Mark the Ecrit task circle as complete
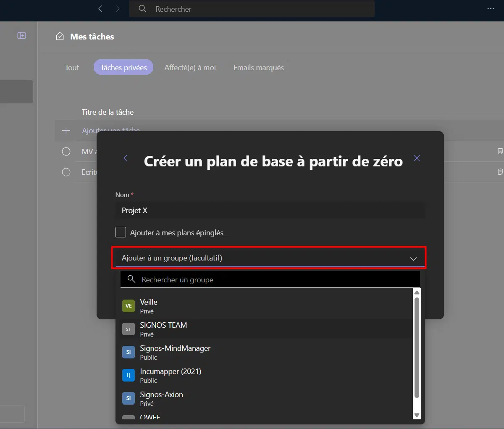Image resolution: width=504 pixels, height=429 pixels. [66, 172]
